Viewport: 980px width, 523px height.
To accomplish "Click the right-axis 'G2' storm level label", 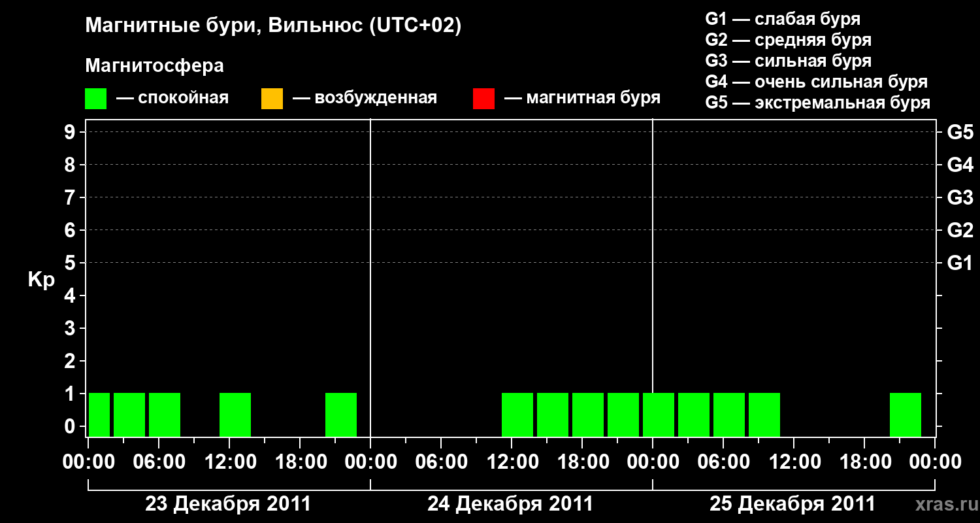I will tap(960, 230).
